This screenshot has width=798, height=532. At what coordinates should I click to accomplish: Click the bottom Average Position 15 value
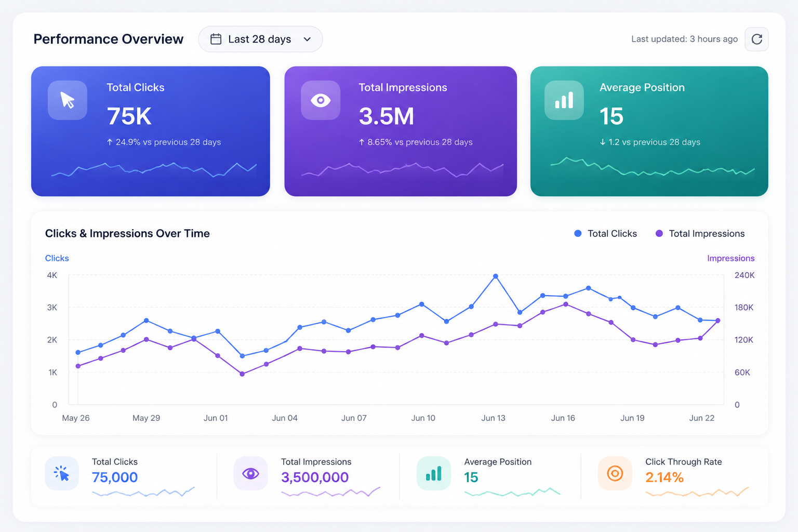(x=471, y=477)
